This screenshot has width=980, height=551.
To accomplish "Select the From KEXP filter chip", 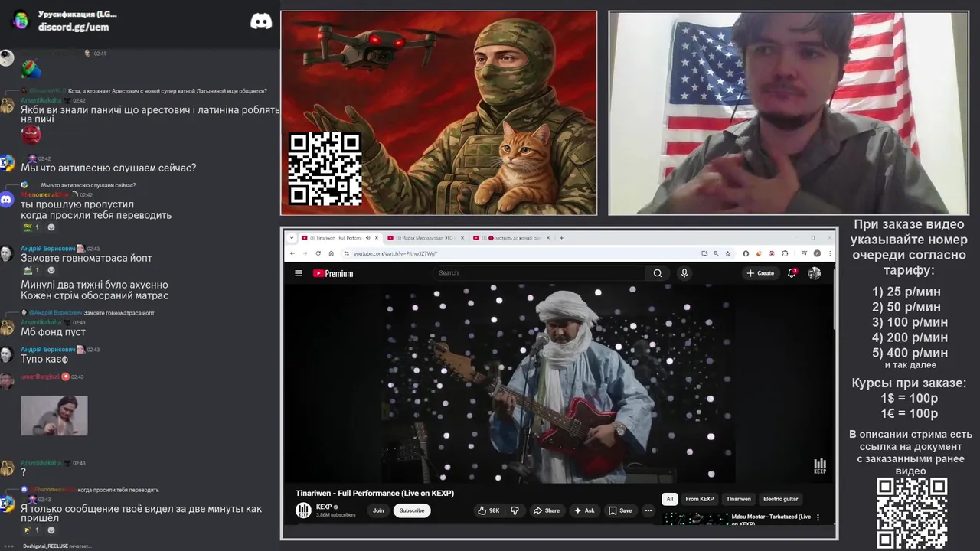I will (700, 499).
